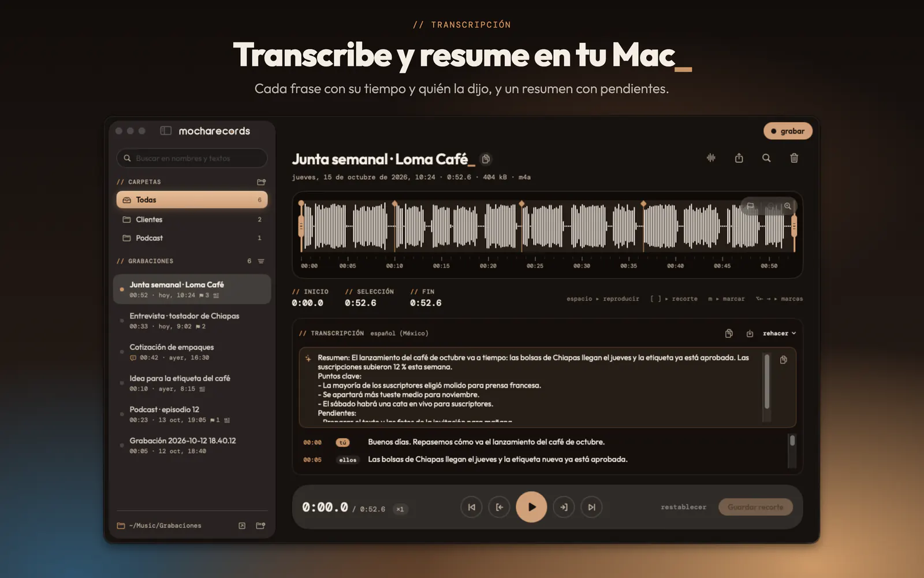Delete the recording with the trash icon
The height and width of the screenshot is (578, 924).
point(794,158)
